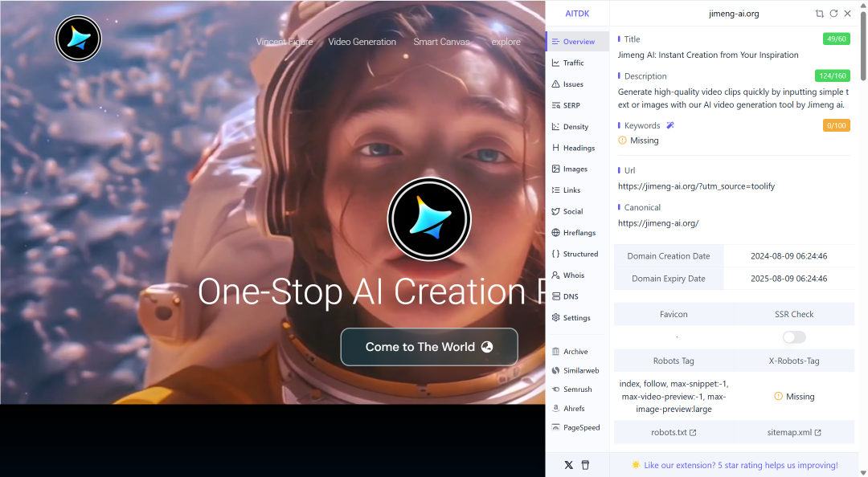868x477 pixels.
Task: Click the 124/160 description length badge
Action: pos(832,75)
